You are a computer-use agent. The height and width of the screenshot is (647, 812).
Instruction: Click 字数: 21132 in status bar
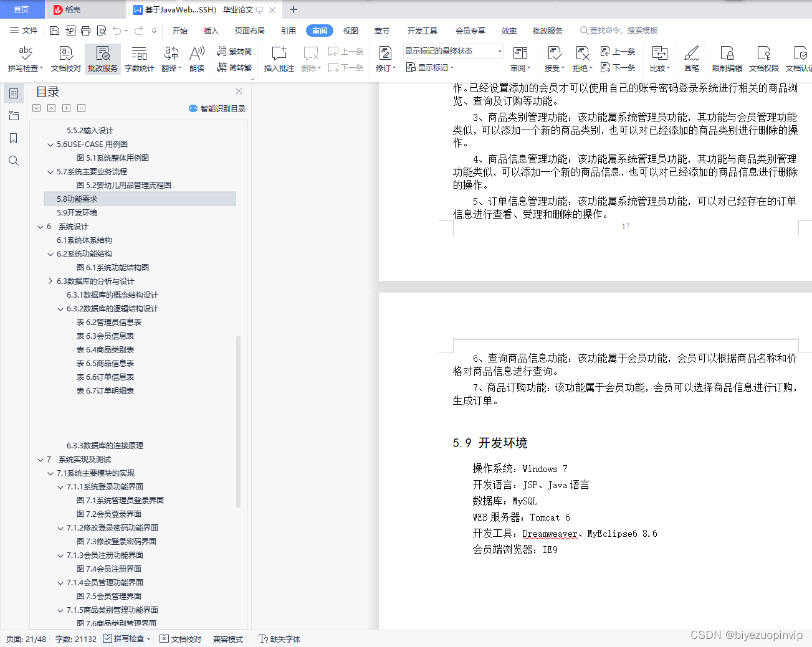coord(76,639)
